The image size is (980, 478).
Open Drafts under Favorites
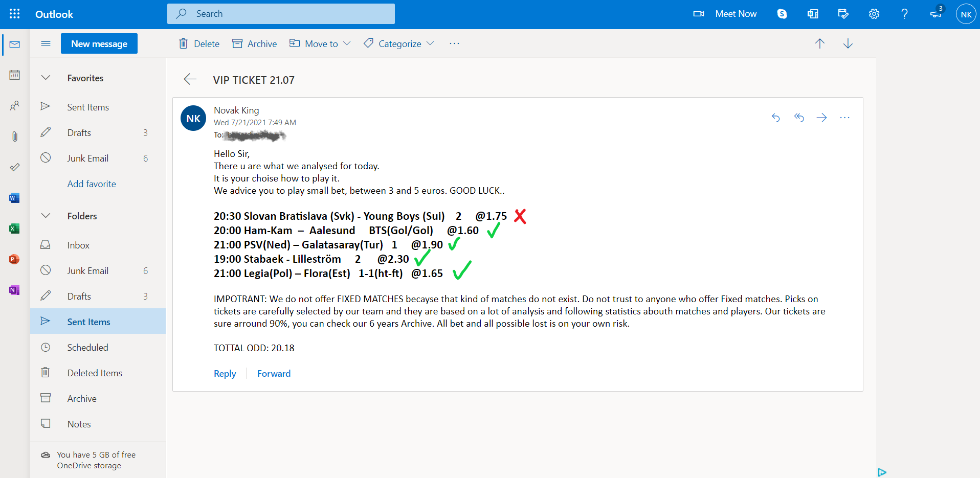pyautogui.click(x=98, y=132)
